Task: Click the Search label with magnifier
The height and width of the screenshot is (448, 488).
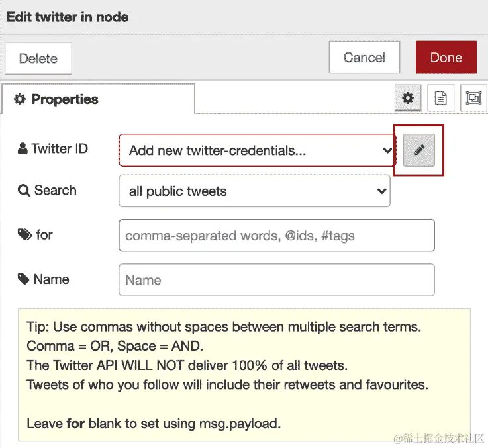Action: coord(47,190)
